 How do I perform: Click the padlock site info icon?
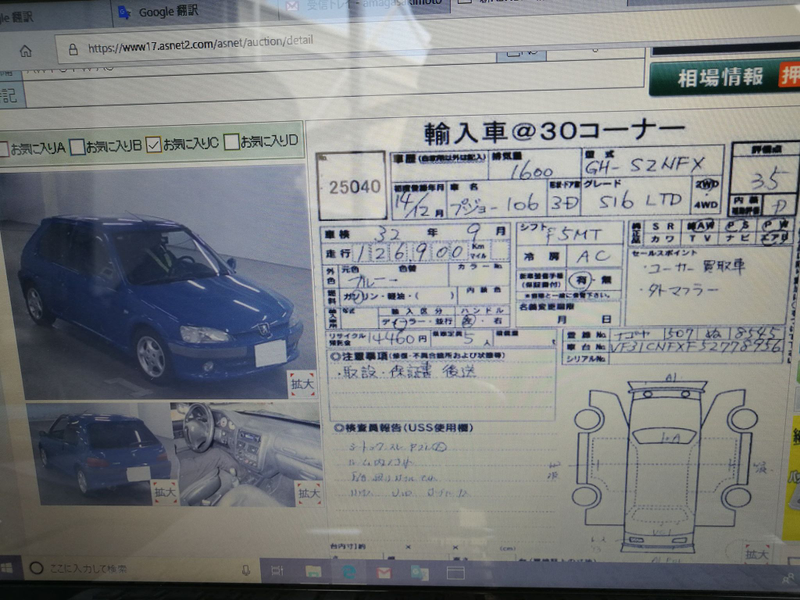pyautogui.click(x=73, y=49)
